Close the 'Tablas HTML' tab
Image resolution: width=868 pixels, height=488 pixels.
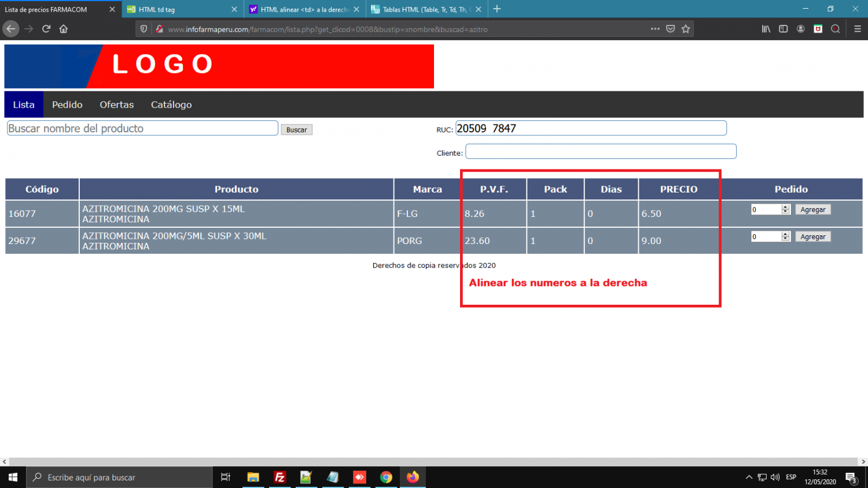479,9
